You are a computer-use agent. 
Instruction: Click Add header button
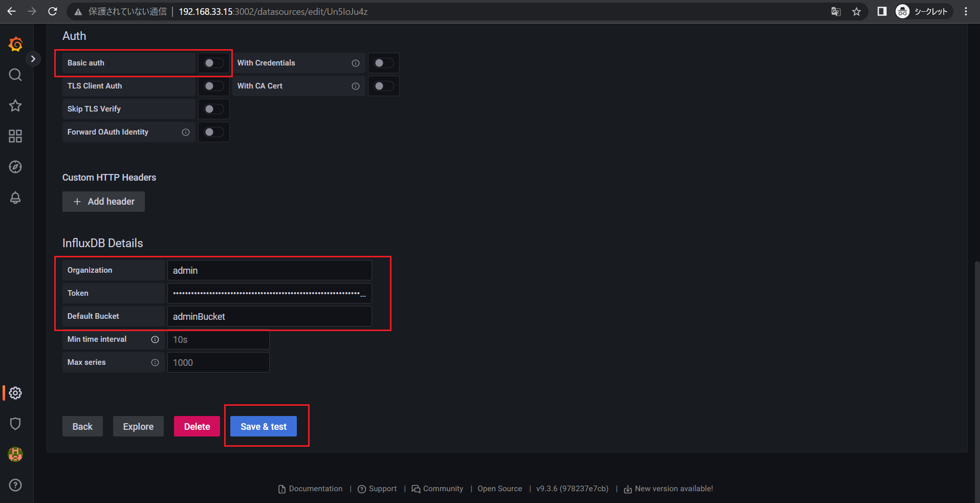103,202
